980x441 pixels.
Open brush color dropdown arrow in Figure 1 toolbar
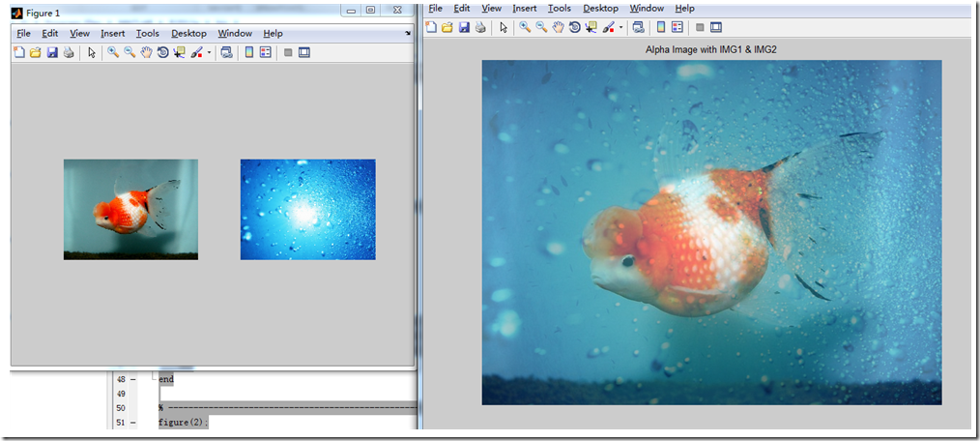209,53
